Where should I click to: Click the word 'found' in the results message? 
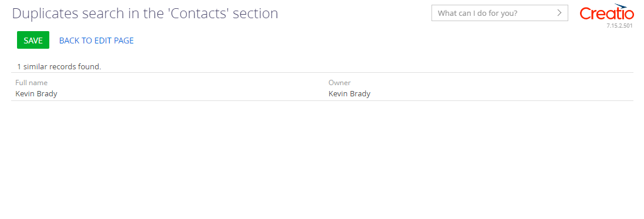tap(90, 66)
